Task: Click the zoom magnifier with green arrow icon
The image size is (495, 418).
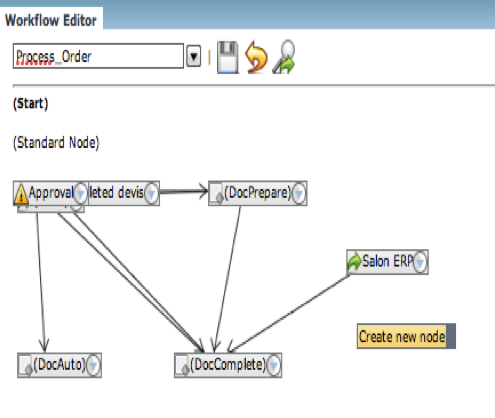Action: point(284,57)
